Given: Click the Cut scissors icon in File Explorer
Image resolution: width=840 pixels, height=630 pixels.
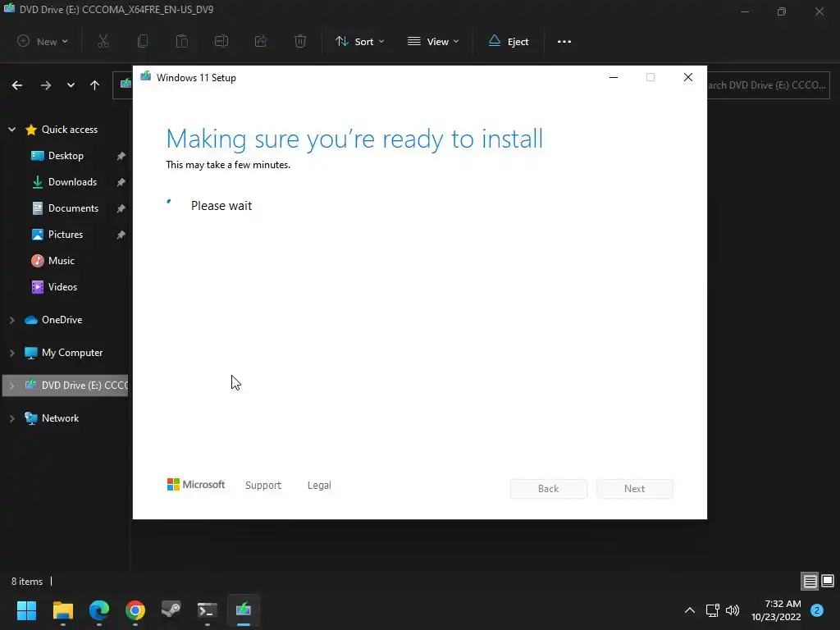Looking at the screenshot, I should click(x=103, y=41).
